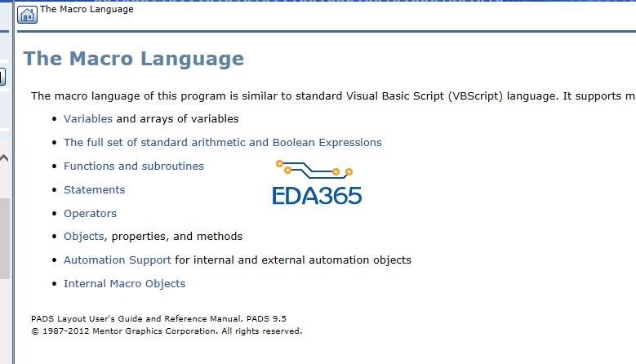
Task: Click the "and arrays of variables" text
Action: [177, 119]
